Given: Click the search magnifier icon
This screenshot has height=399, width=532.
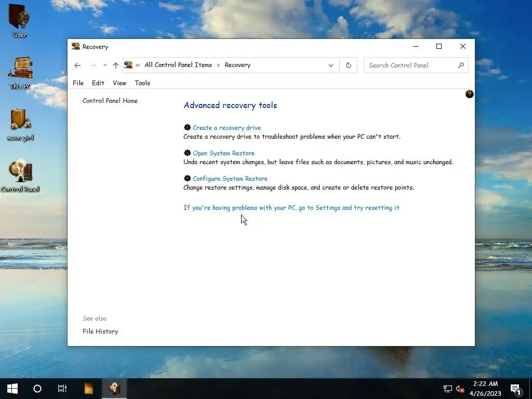Looking at the screenshot, I should 461,65.
